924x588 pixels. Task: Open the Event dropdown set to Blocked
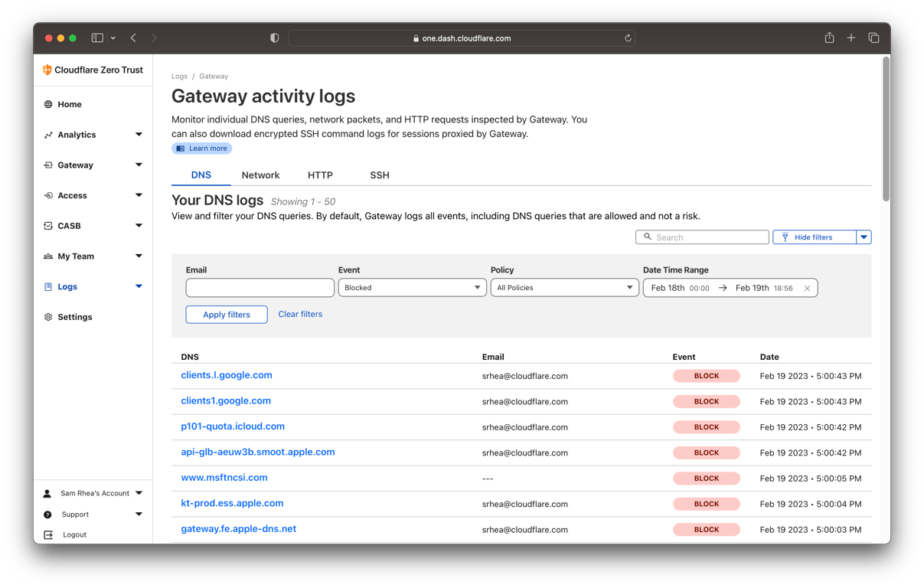[x=412, y=288]
